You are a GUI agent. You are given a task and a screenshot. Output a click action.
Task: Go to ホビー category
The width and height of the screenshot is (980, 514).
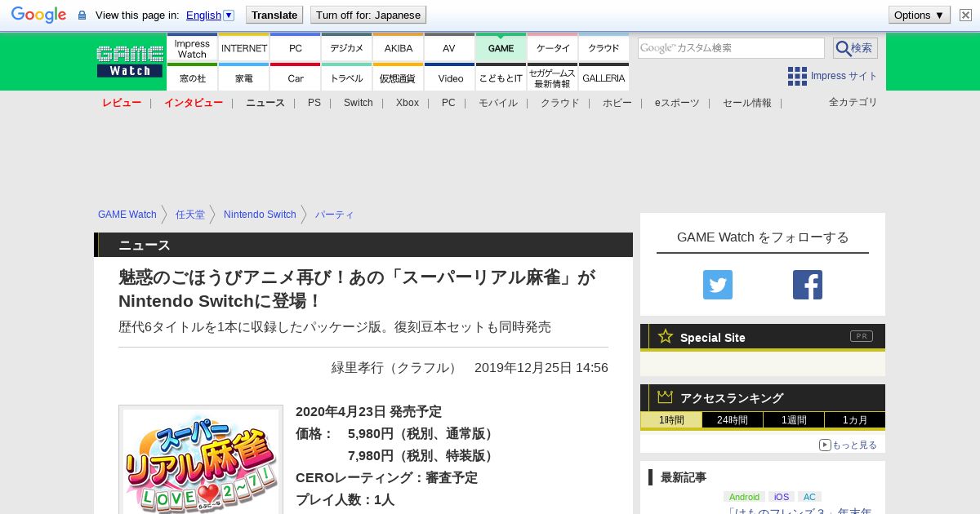click(x=617, y=103)
